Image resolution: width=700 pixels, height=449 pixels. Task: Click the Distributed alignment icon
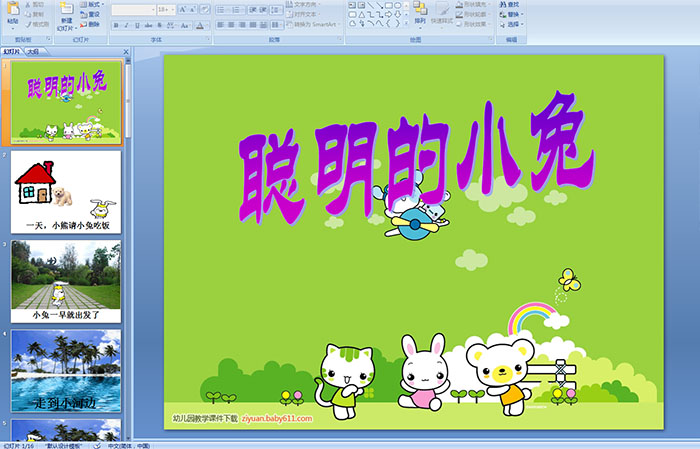coord(263,25)
